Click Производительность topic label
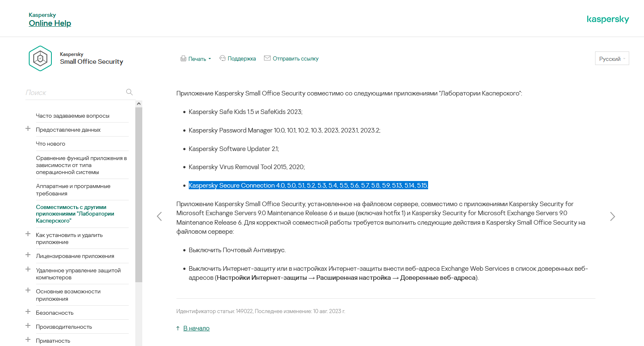Viewport: 644px width, 346px height. (64, 327)
